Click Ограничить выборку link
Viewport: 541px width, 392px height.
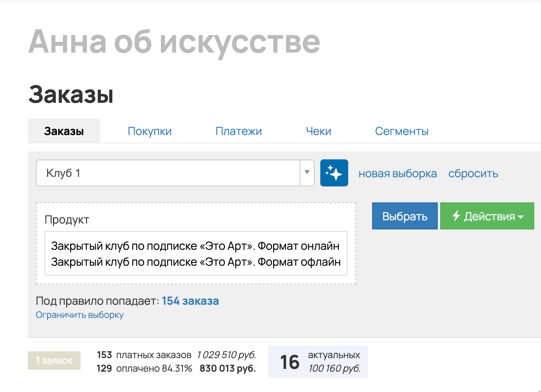[x=80, y=315]
